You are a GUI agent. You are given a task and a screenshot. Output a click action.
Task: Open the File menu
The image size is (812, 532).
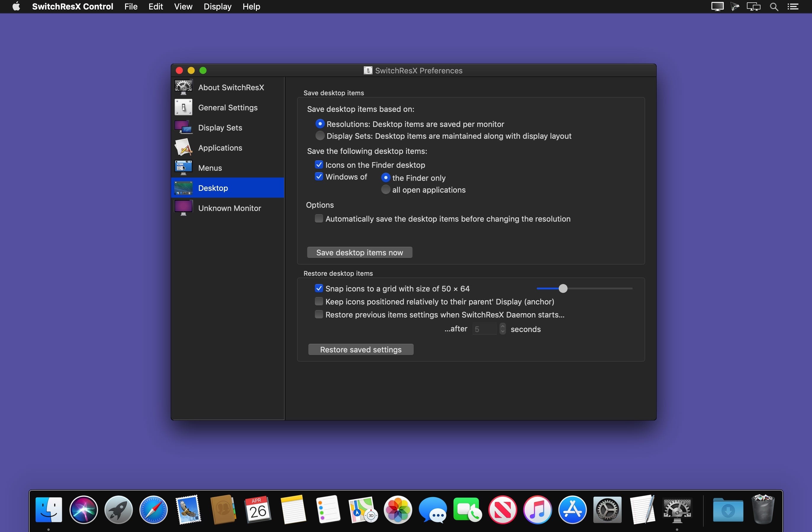pos(131,7)
